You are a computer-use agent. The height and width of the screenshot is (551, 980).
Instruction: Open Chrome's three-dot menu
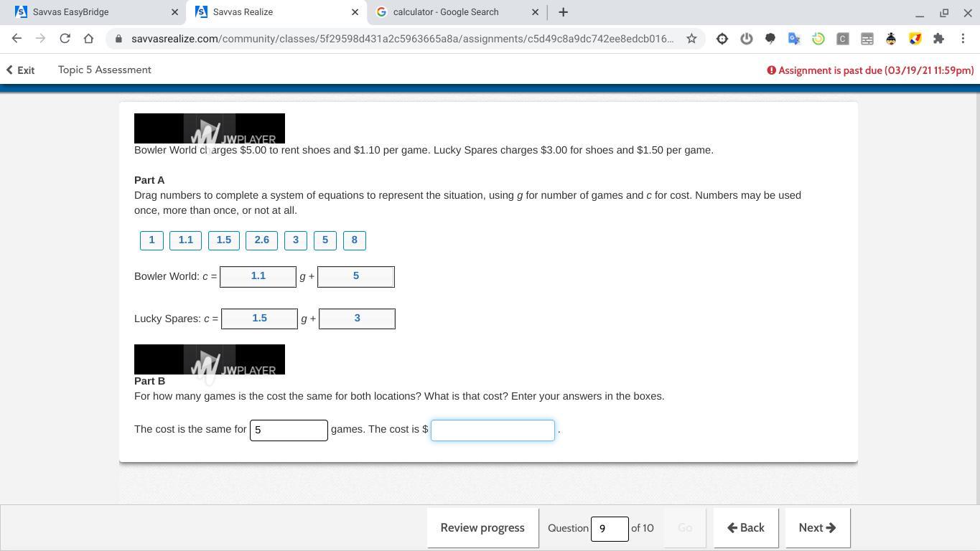[963, 39]
